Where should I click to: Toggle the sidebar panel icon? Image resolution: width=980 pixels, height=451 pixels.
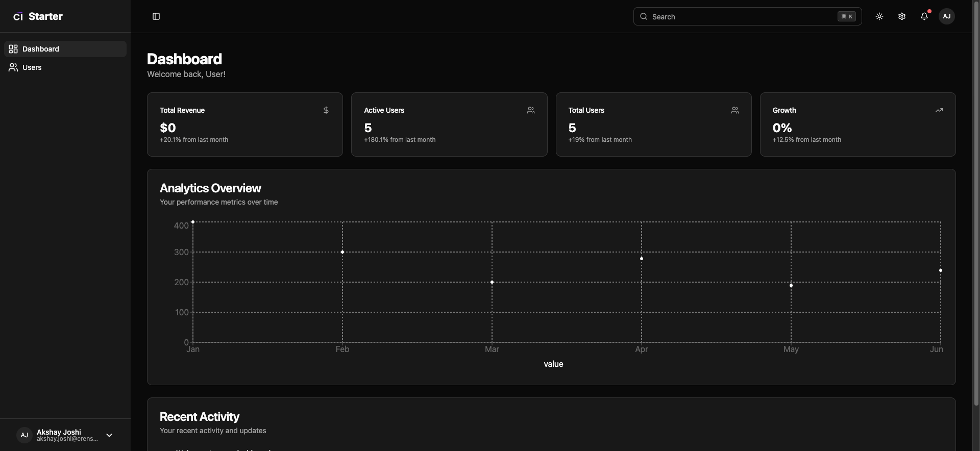pos(156,16)
